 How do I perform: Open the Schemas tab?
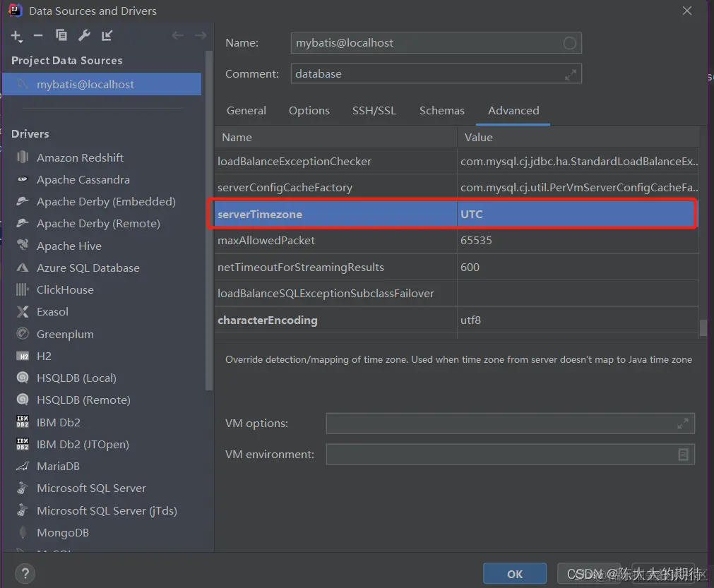pos(441,111)
